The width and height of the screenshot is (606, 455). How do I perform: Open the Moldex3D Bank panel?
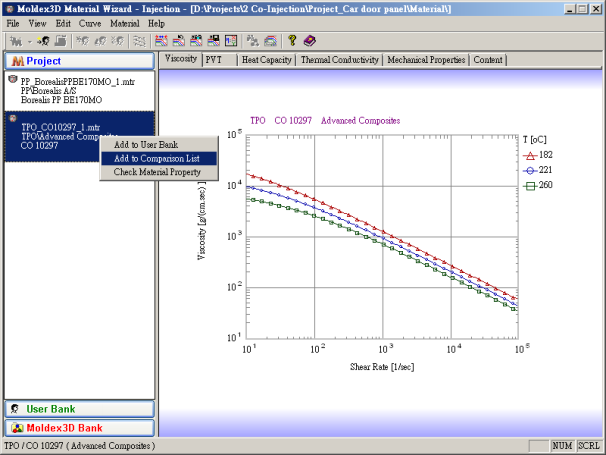pos(80,428)
